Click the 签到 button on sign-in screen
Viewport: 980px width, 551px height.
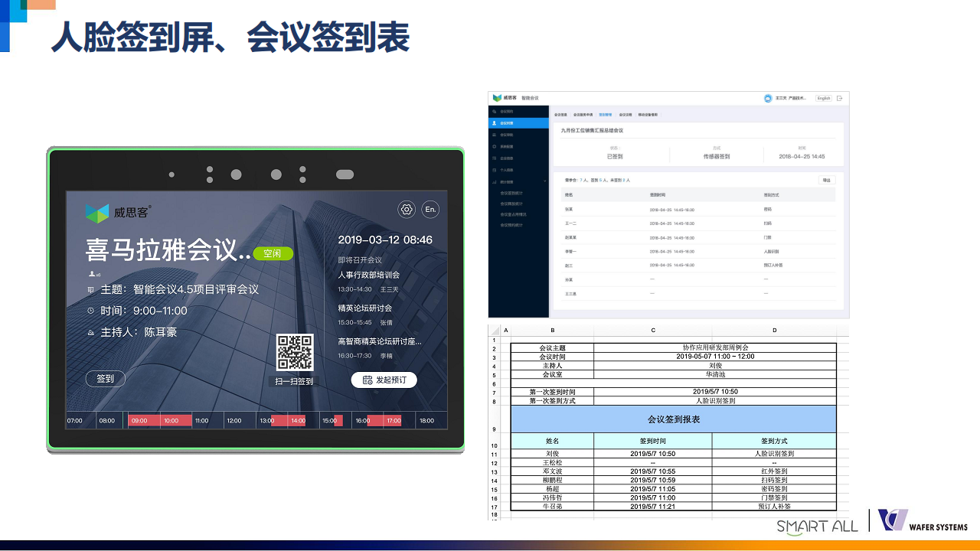click(106, 379)
